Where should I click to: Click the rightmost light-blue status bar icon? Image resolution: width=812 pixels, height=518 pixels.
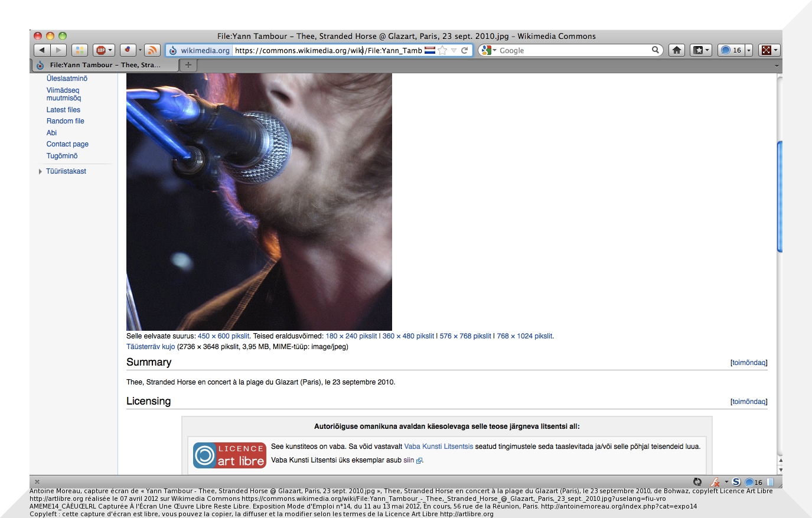[x=770, y=482]
